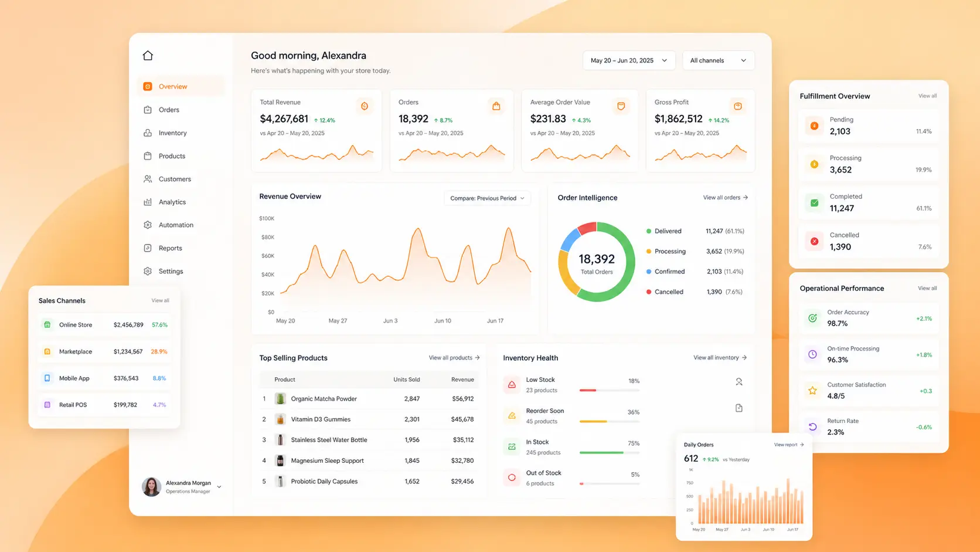Click the Organic Matcha Powder product thumbnail

coord(280,399)
